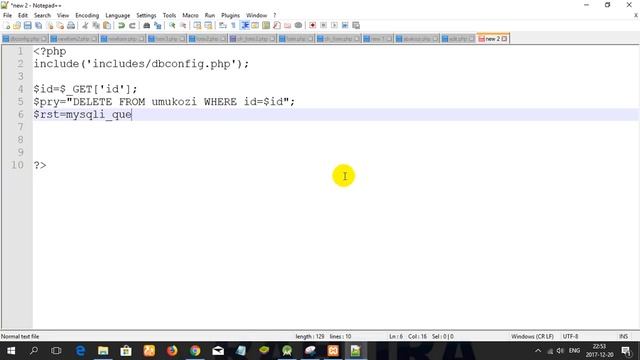This screenshot has height=360, width=640.
Task: Save the recorded macro icon
Action: 356,25
